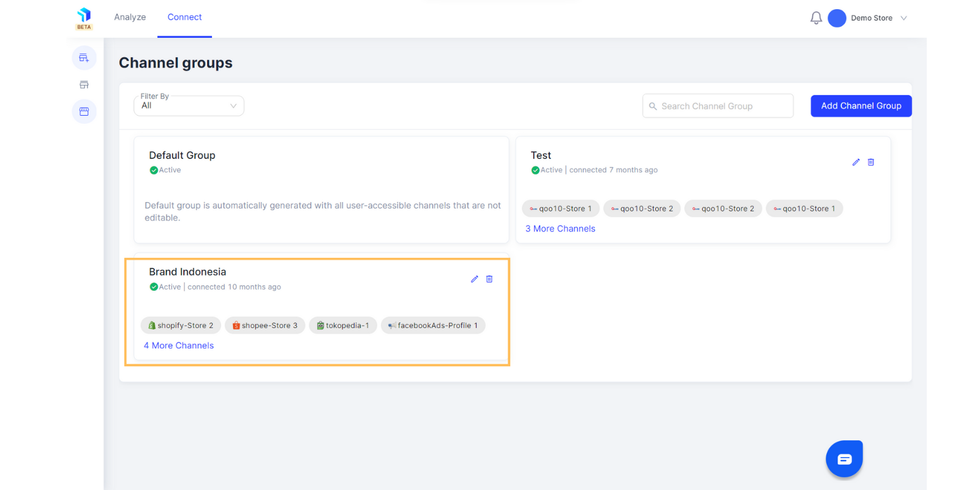The width and height of the screenshot is (980, 490).
Task: Select the first qoo10-Store 1 chip
Action: point(560,208)
